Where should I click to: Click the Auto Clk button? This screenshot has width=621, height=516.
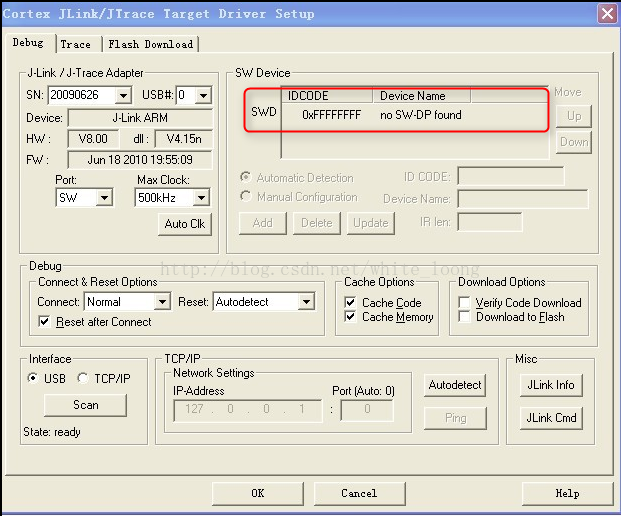(x=184, y=224)
